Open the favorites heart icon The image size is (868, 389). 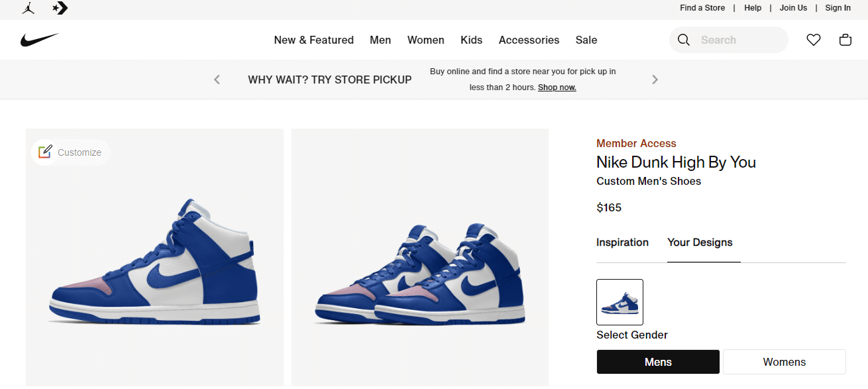(x=813, y=40)
